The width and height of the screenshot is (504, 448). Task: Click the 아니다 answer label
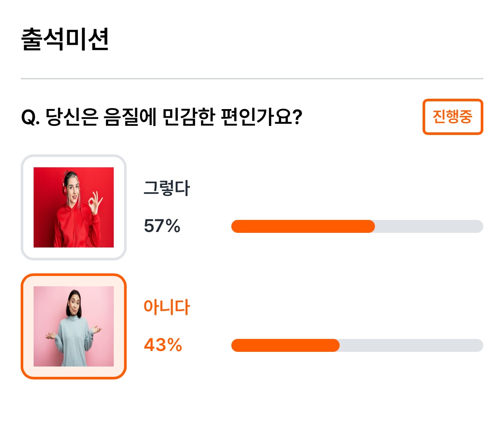tap(167, 307)
